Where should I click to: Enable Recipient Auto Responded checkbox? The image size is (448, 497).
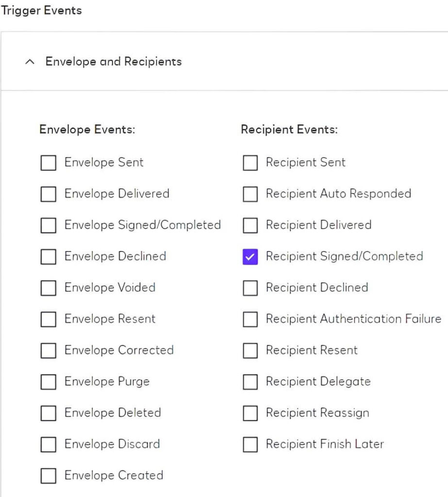(x=250, y=194)
